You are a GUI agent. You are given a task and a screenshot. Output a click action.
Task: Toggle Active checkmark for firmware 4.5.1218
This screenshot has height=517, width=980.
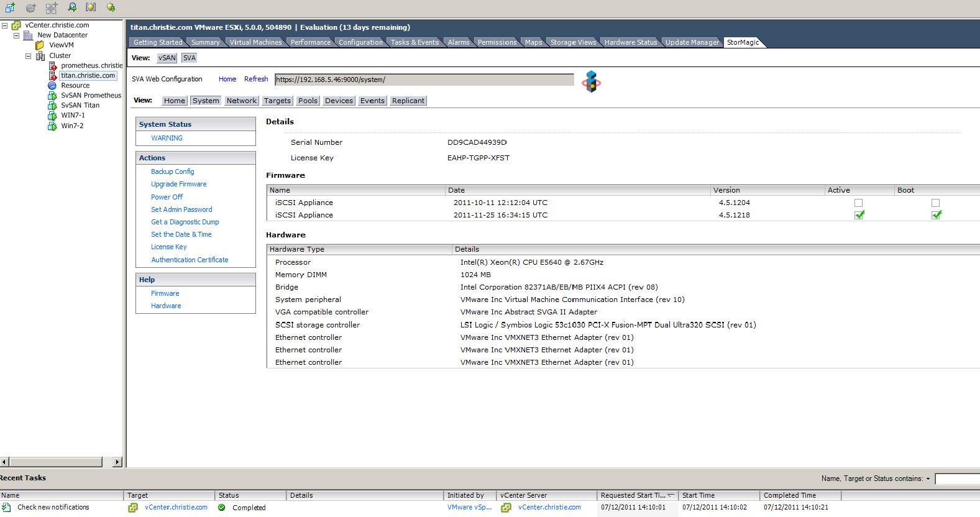coord(859,214)
